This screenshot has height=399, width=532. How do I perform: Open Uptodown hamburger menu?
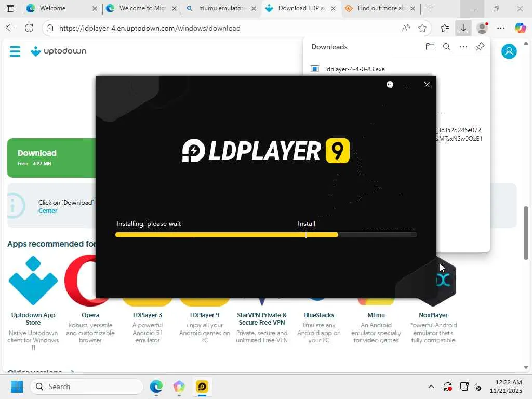tap(15, 51)
